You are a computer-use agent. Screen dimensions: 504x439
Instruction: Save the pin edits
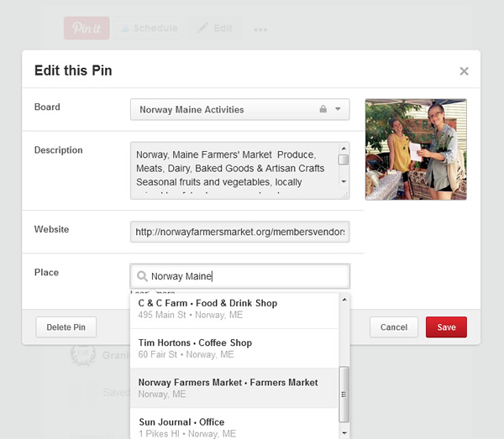click(x=446, y=327)
